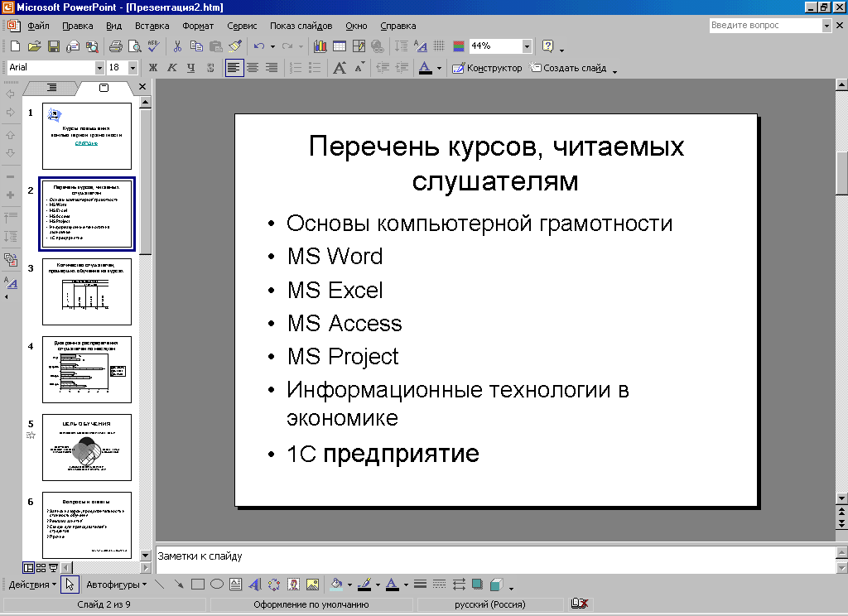Open Print Preview icon
The width and height of the screenshot is (848, 616).
click(134, 46)
